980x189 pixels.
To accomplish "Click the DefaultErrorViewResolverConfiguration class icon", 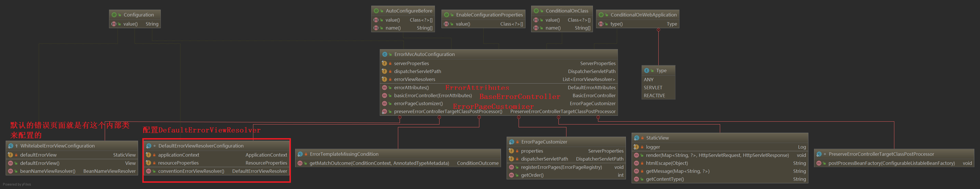I will 149,146.
